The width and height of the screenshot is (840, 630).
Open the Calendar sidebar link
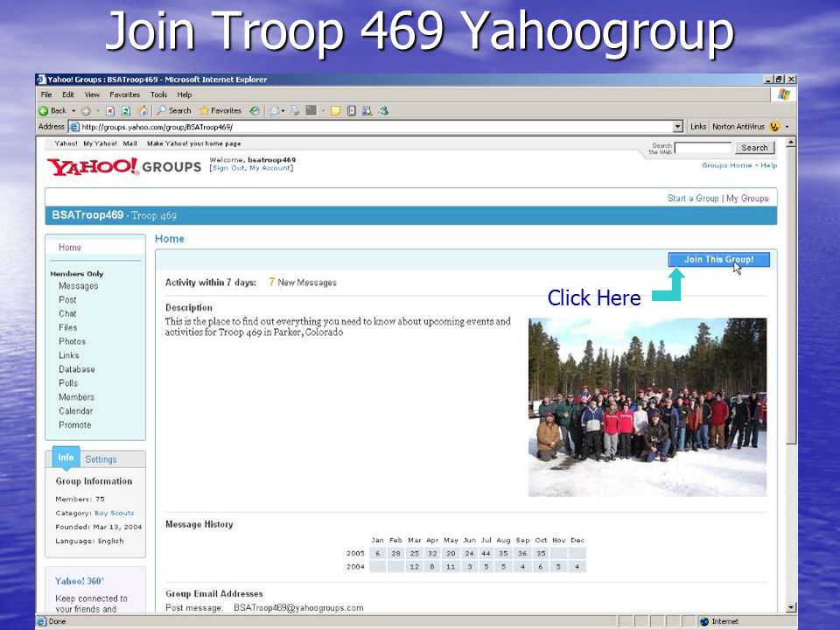pyautogui.click(x=75, y=411)
